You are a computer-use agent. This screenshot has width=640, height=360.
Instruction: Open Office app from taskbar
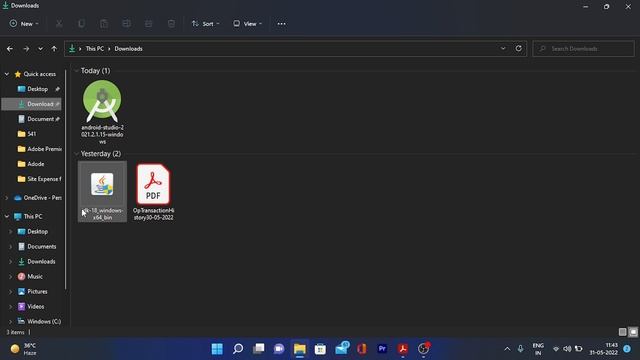[362, 349]
